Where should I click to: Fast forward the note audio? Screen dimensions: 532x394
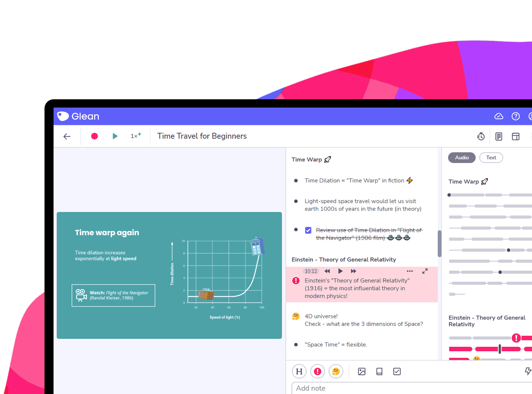point(353,271)
